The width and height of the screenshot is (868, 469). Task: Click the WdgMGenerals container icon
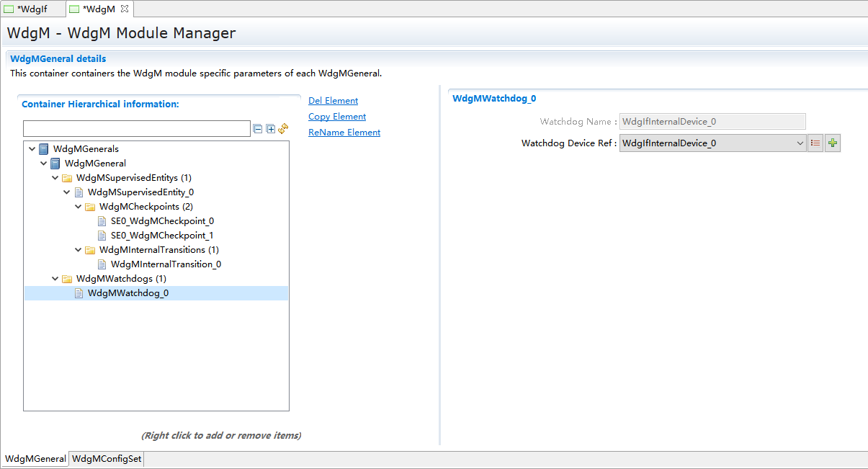coord(44,149)
